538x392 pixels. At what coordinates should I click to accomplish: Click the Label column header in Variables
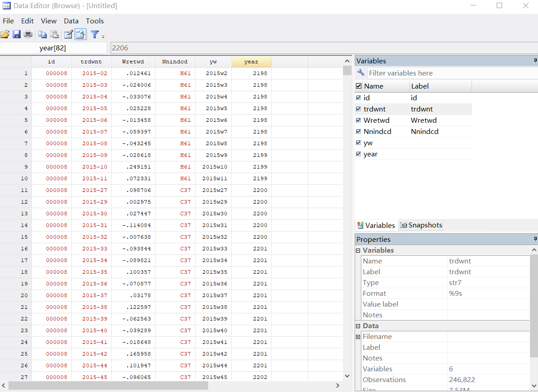420,86
